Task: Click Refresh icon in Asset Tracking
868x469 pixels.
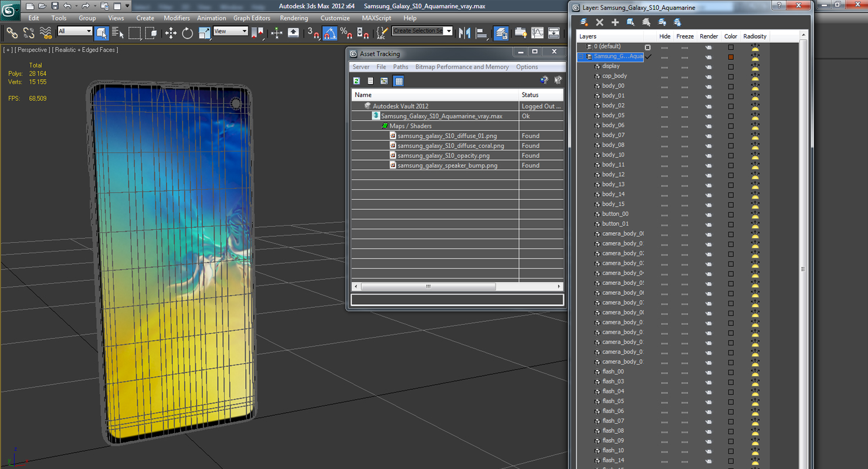Action: (357, 81)
